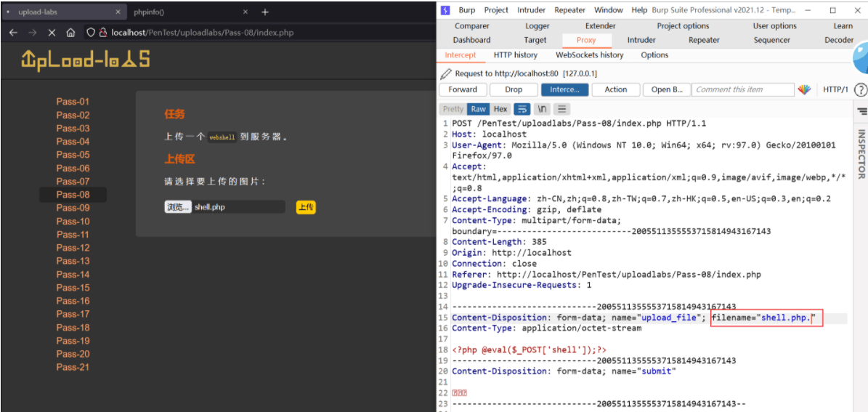Screen dimensions: 868x412
Task: Click the shield tracking protection icon
Action: (x=92, y=33)
